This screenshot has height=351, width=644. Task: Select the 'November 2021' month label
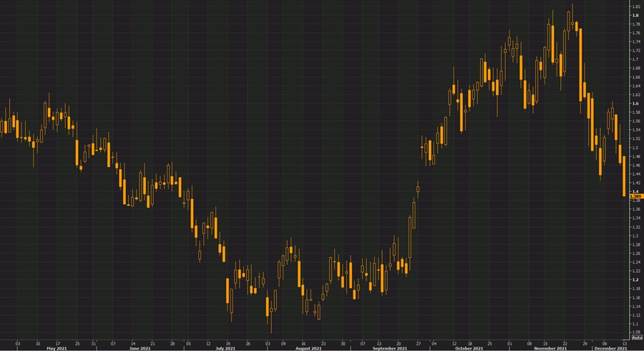pyautogui.click(x=550, y=349)
